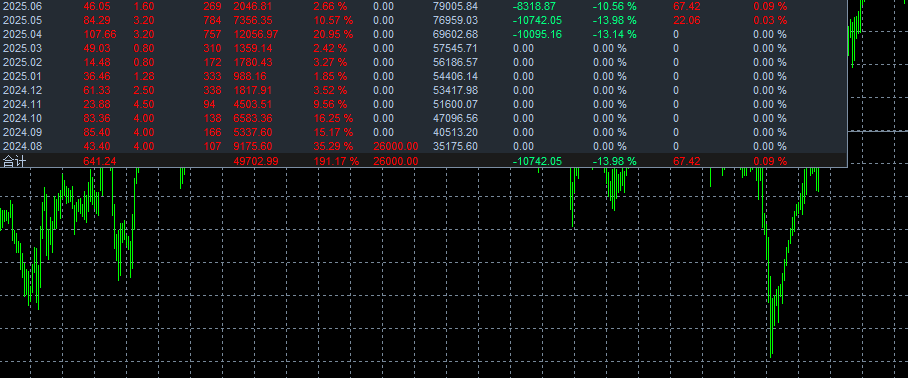Select the 2025.06 month row label
Viewport: 908px width, 378px height.
pos(23,6)
